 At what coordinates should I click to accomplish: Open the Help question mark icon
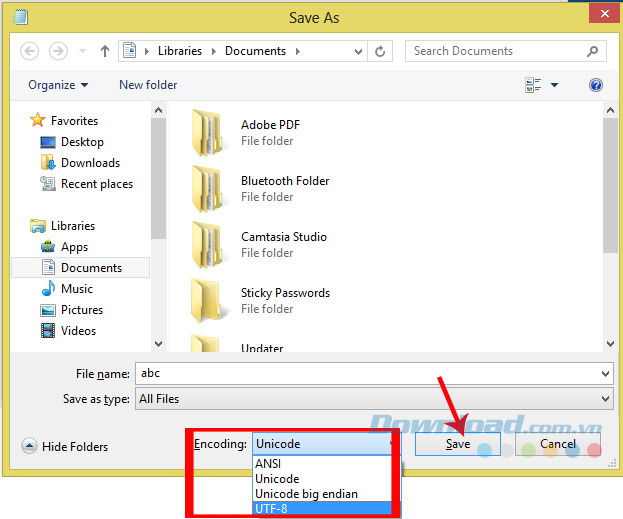click(596, 85)
